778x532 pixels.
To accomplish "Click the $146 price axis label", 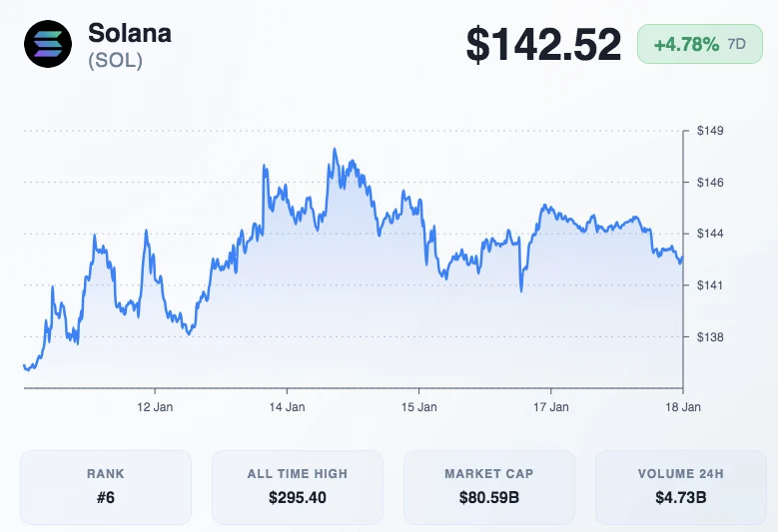I will (x=710, y=183).
